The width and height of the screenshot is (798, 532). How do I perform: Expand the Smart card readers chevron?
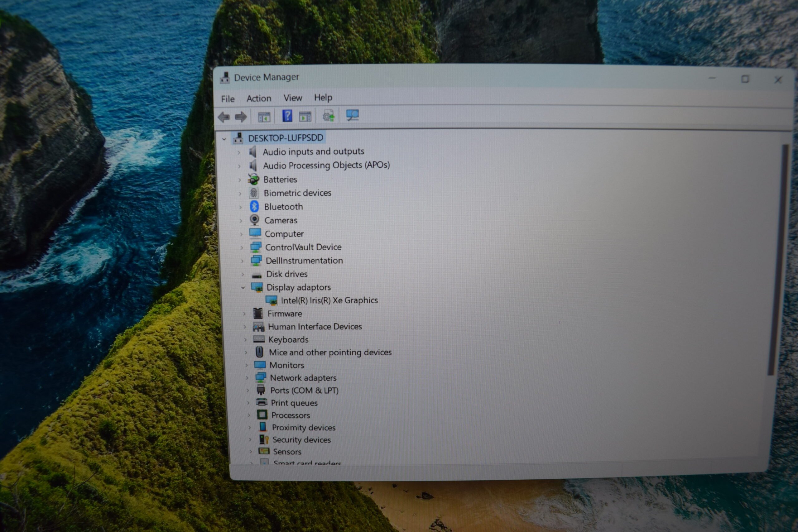[252, 463]
